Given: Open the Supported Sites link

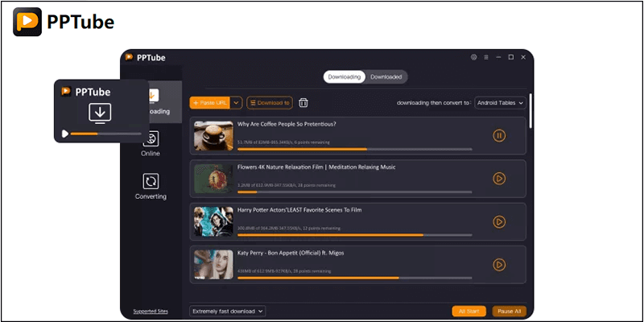Looking at the screenshot, I should point(151,311).
